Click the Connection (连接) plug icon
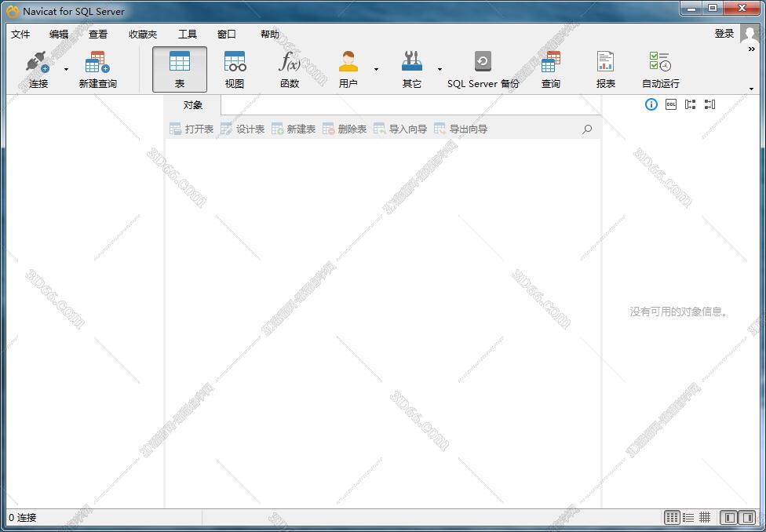The image size is (766, 532). click(x=38, y=62)
